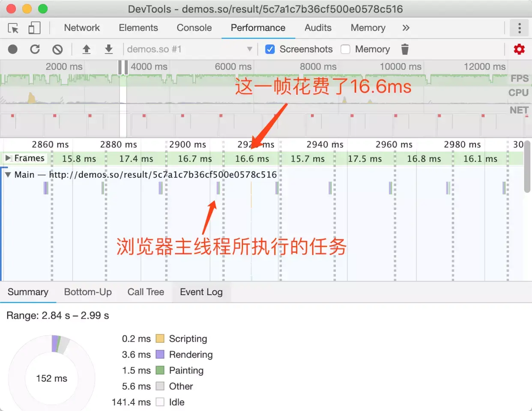Screen dimensions: 532x411
Task: Select the 16.8 ms frame
Action: click(x=424, y=159)
